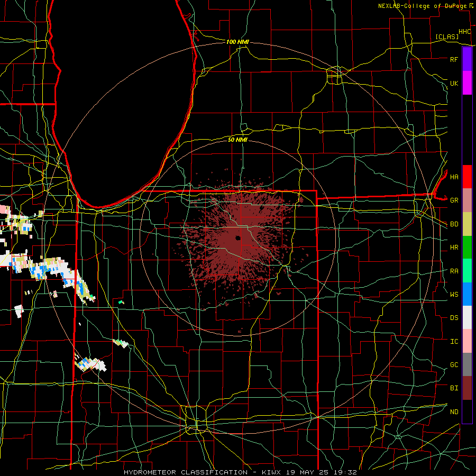The width and height of the screenshot is (476, 476).
Task: Click the BI legend label
Action: [x=454, y=388]
